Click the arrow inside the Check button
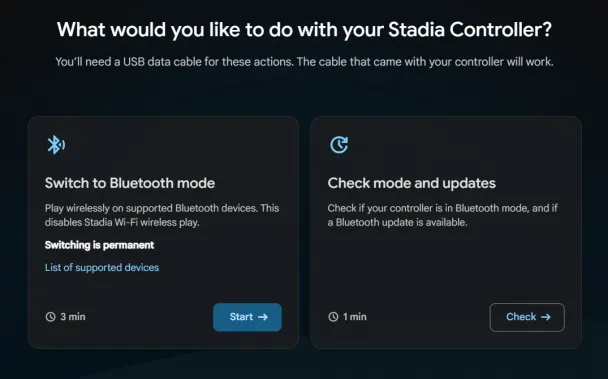608x379 pixels. click(x=546, y=317)
